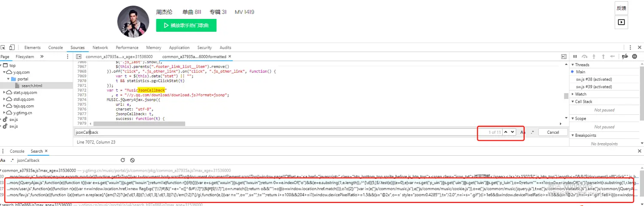Refresh the drawer search results

(x=123, y=160)
